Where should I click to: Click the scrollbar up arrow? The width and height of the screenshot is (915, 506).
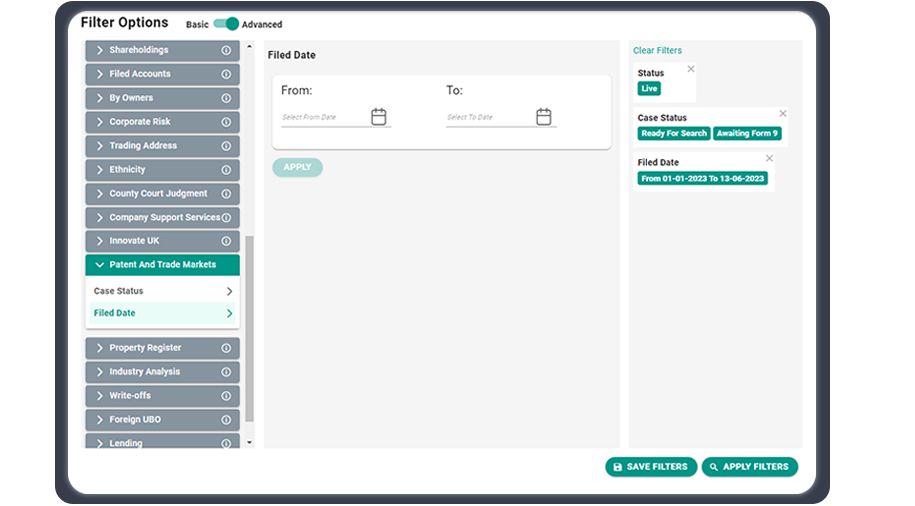[x=250, y=47]
